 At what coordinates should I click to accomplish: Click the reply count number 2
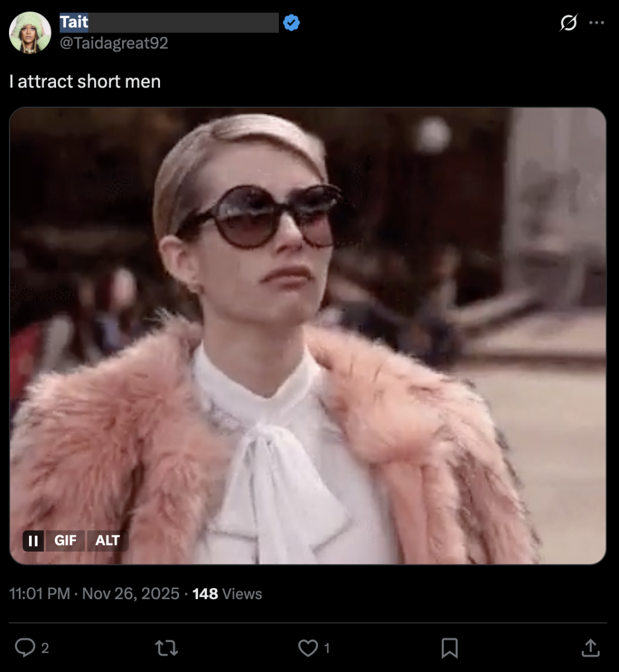pyautogui.click(x=45, y=648)
